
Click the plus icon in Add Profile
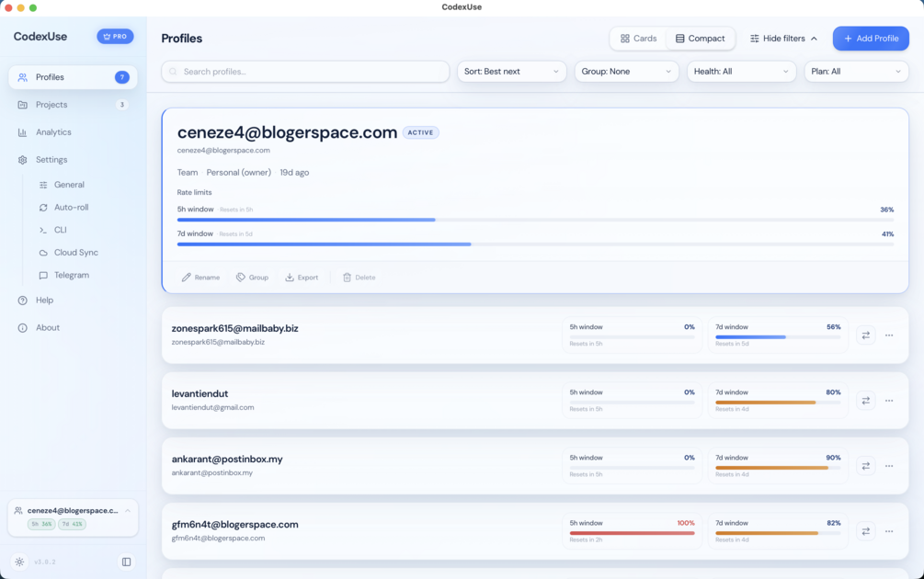[848, 39]
